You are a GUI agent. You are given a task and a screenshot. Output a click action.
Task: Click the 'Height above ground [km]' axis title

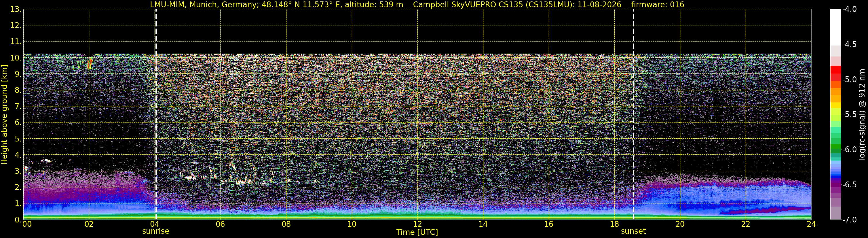[x=4, y=115]
